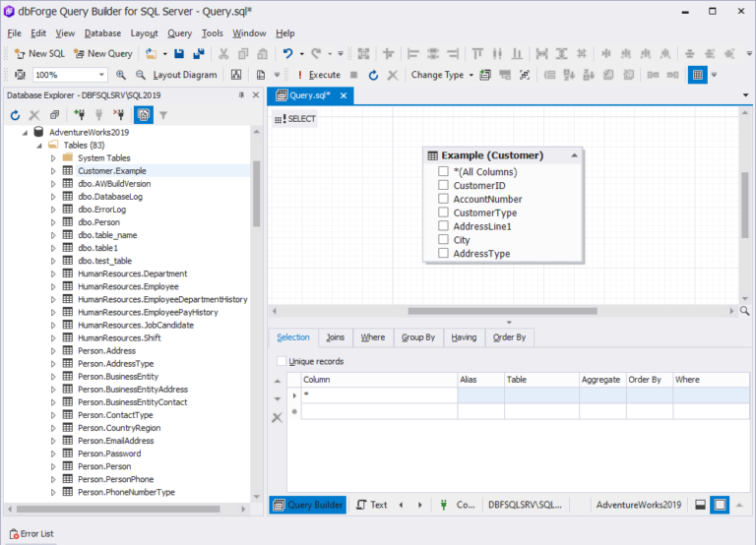Click the Layout Diagram button
Viewport: 756px width, 545px height.
[x=184, y=75]
